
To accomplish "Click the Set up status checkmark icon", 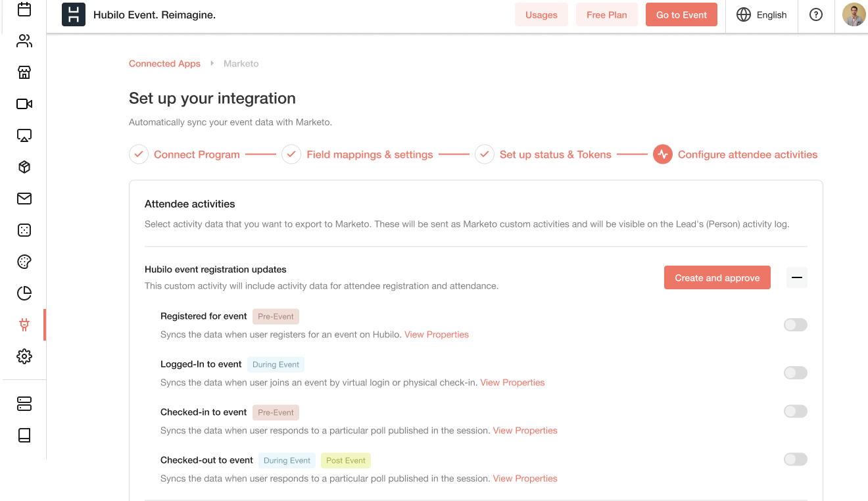I will [x=485, y=155].
